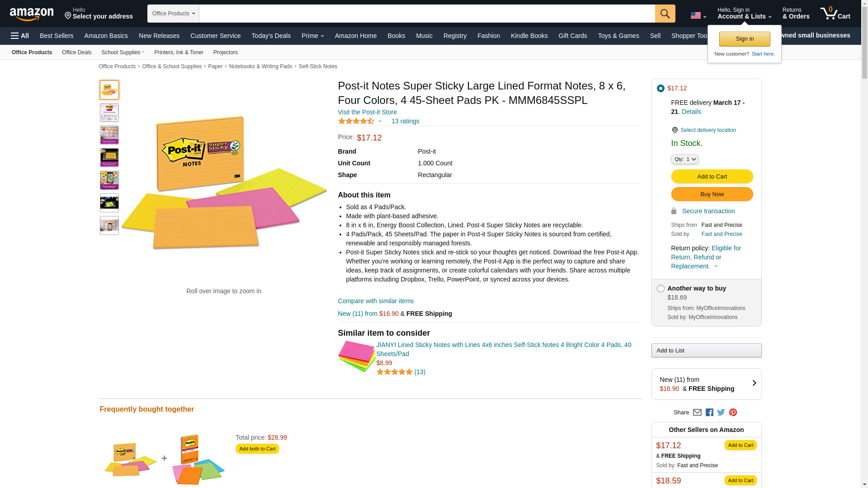Share product on Pinterest icon
Screen dimensions: 868x488
(733, 413)
